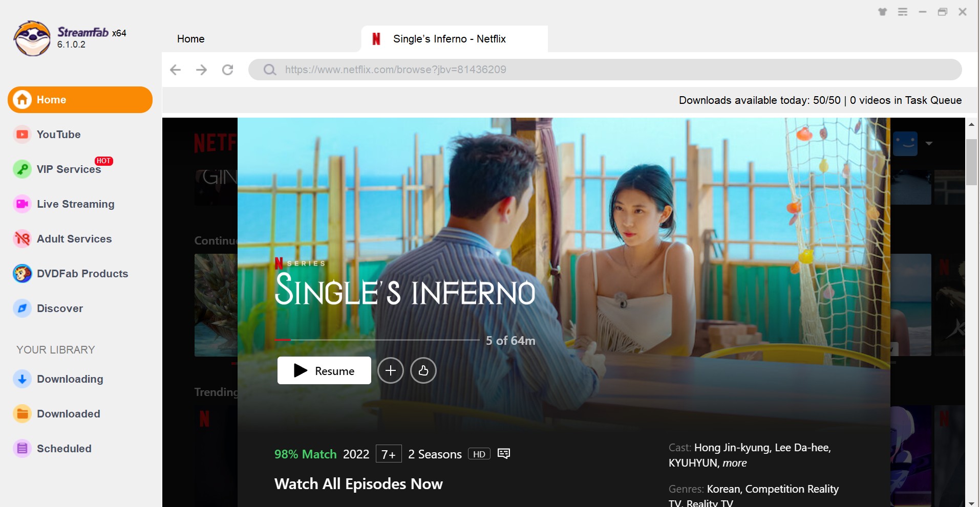Open the cast link Lee Da-hee
Screen dimensions: 980x507
tap(802, 448)
